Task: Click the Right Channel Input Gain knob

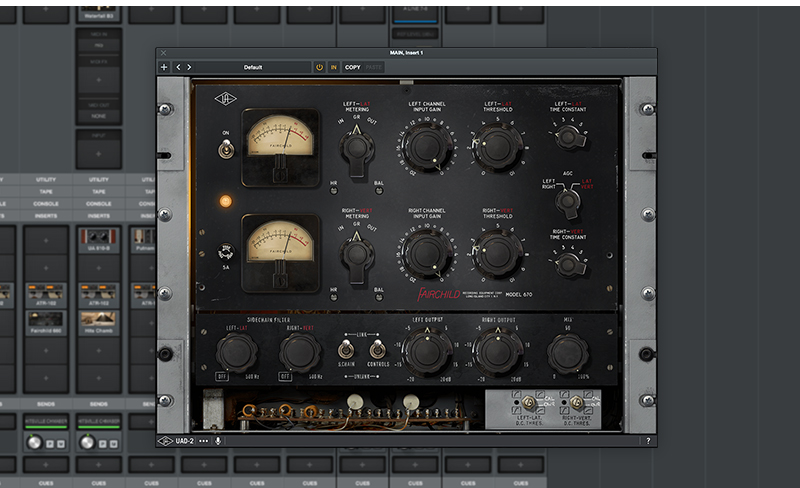Action: pyautogui.click(x=427, y=254)
